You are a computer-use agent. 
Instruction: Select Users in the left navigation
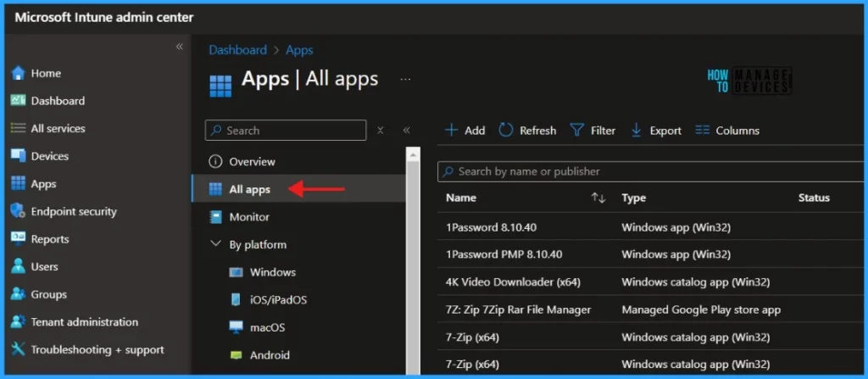click(44, 266)
